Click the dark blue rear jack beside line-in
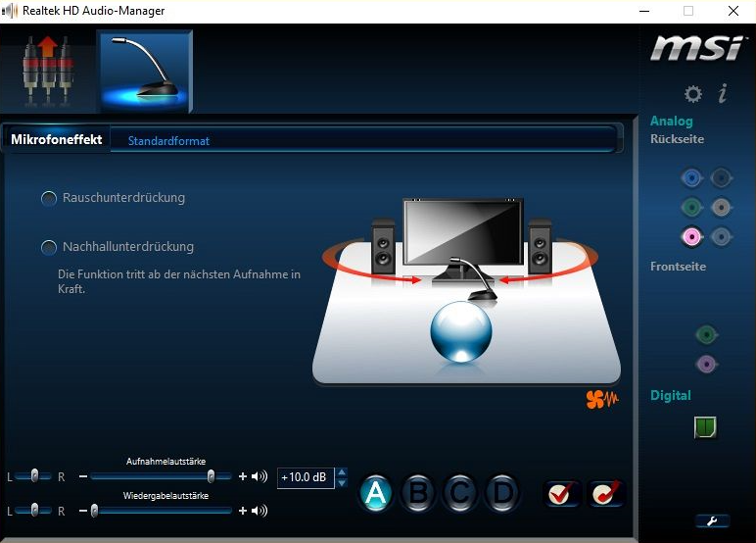756x543 pixels. pyautogui.click(x=721, y=178)
